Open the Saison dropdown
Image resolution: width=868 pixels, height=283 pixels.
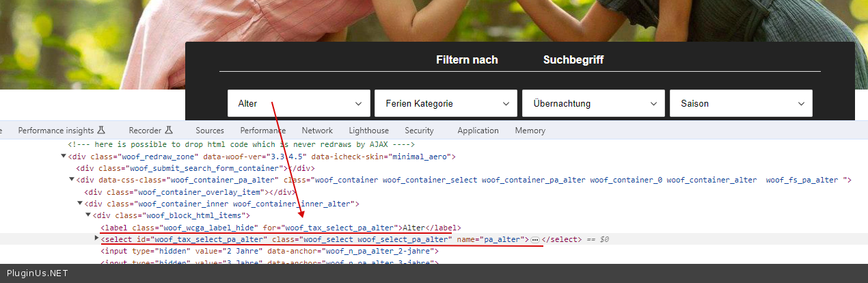(741, 103)
